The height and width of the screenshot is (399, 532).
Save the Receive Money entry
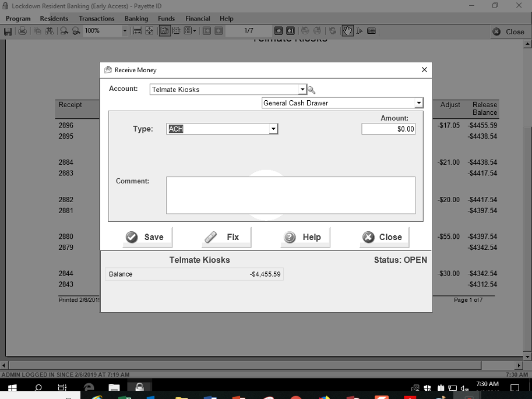point(147,237)
